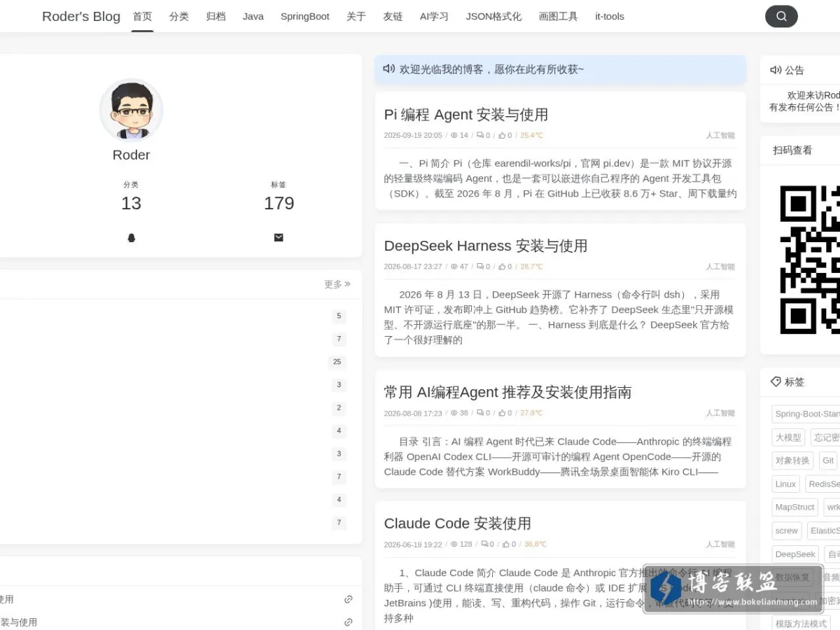The image size is (840, 630).
Task: Click the comment icon on Claude Code post
Action: tap(484, 544)
